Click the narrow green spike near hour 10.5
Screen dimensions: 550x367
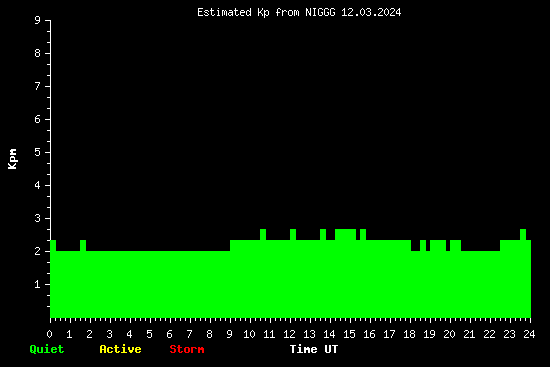tap(263, 234)
